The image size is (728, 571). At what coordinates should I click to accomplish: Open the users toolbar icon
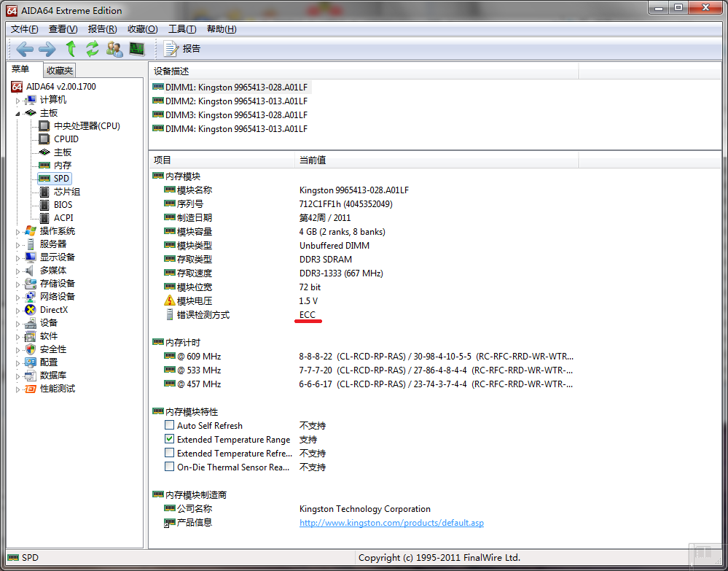click(114, 49)
